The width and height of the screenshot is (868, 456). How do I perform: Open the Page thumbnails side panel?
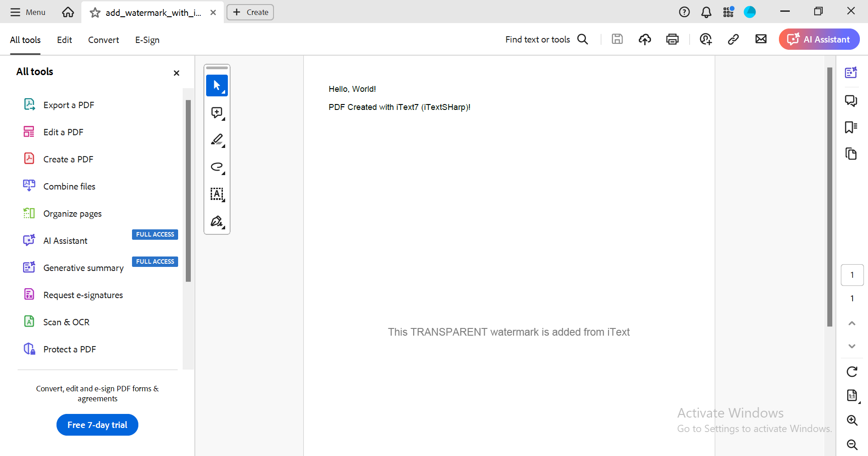click(x=851, y=154)
